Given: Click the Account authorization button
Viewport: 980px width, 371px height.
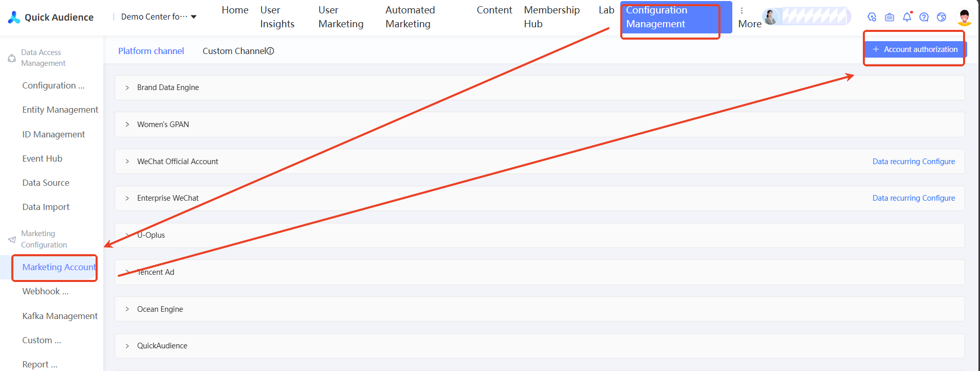Looking at the screenshot, I should [915, 49].
